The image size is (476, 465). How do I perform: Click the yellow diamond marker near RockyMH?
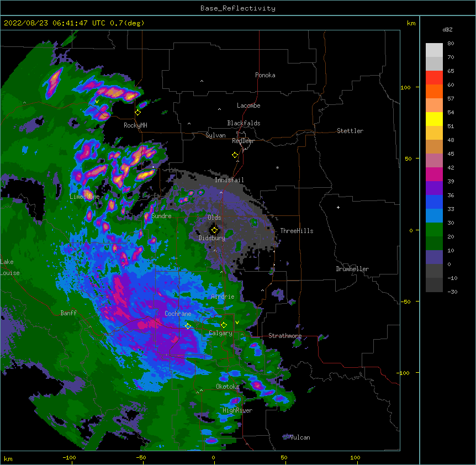pyautogui.click(x=138, y=113)
